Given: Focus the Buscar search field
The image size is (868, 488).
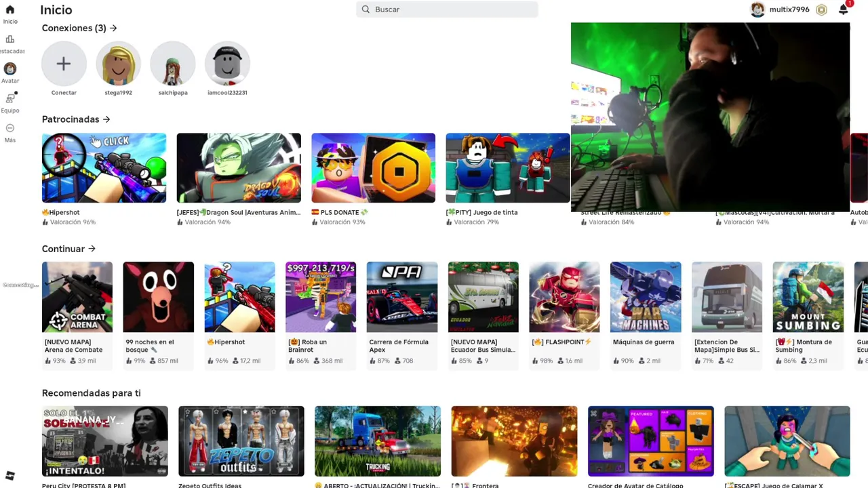Looking at the screenshot, I should click(x=448, y=9).
